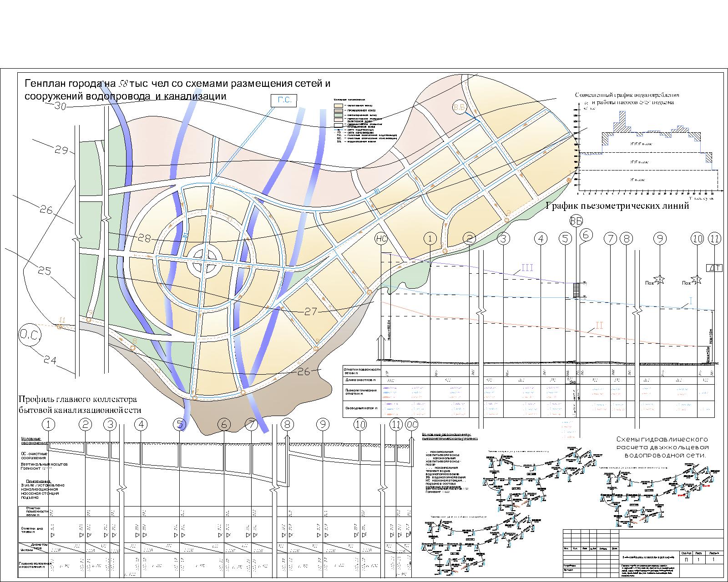Image resolution: width=728 pixels, height=582 pixels.
Task: Click node circle 2 in the sewer collector profile
Action: click(x=86, y=425)
